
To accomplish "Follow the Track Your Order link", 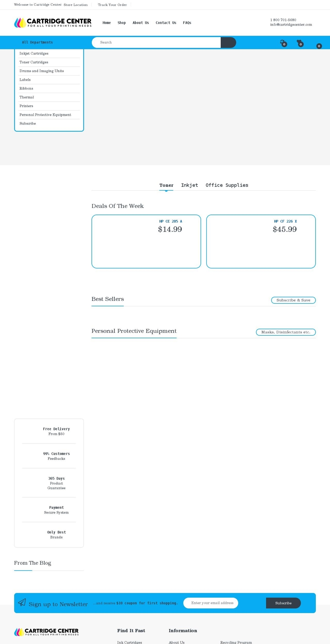I will pyautogui.click(x=112, y=5).
